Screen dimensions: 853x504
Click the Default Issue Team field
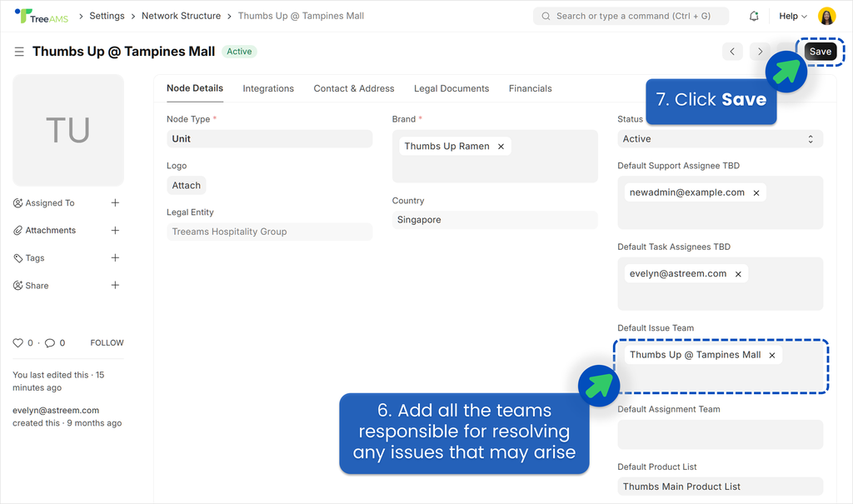point(720,366)
